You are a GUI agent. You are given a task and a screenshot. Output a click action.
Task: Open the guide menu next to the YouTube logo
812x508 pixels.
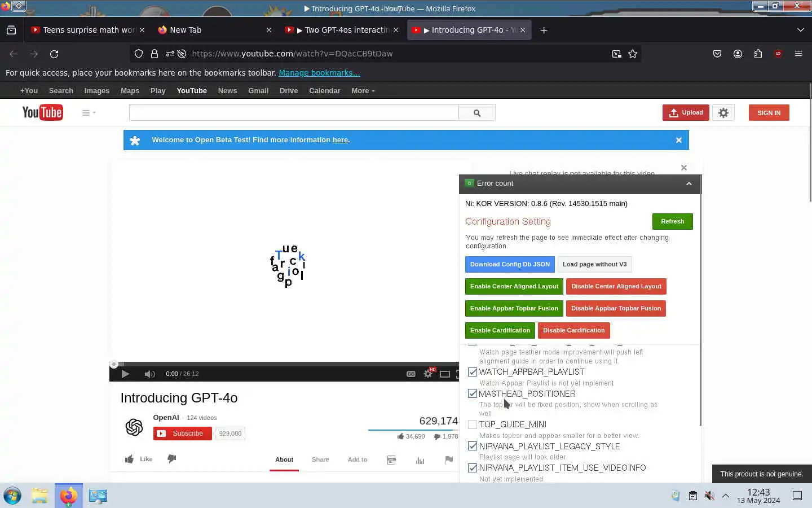(89, 113)
